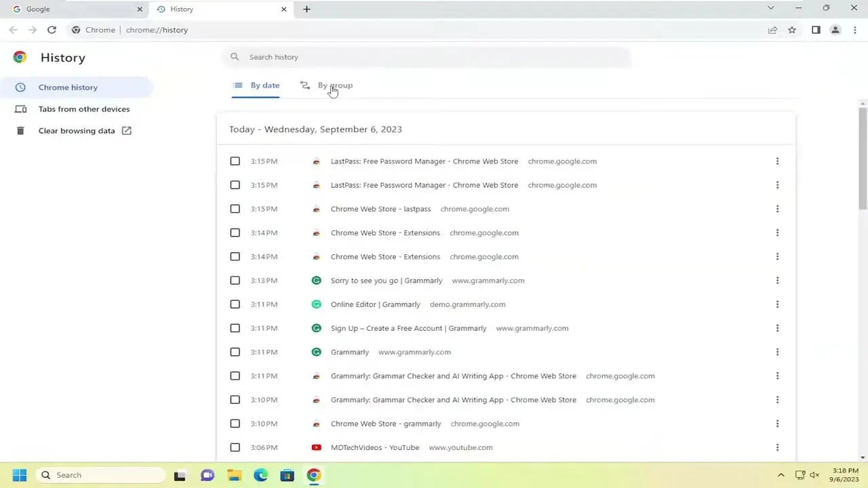This screenshot has height=488, width=868.
Task: Open actions menu for Chrome Web Store - lastpass
Action: click(777, 209)
